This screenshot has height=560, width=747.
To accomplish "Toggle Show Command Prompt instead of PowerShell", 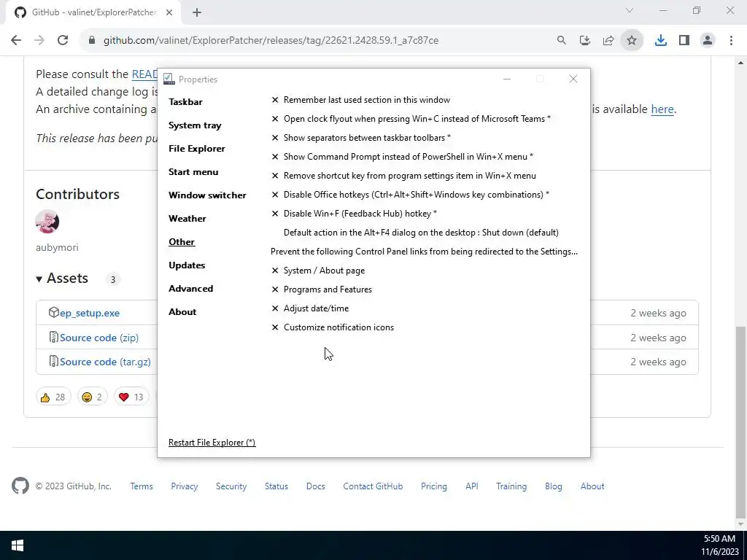I will [x=402, y=157].
